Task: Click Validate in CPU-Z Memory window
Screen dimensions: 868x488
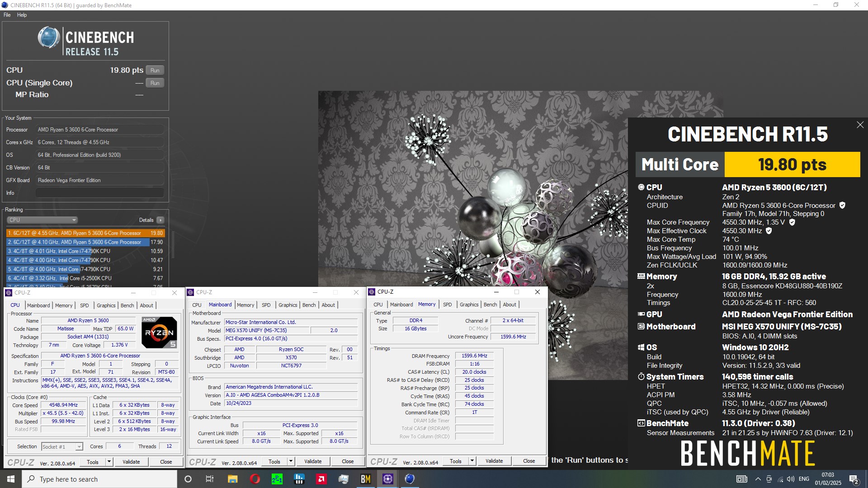Action: click(x=494, y=461)
